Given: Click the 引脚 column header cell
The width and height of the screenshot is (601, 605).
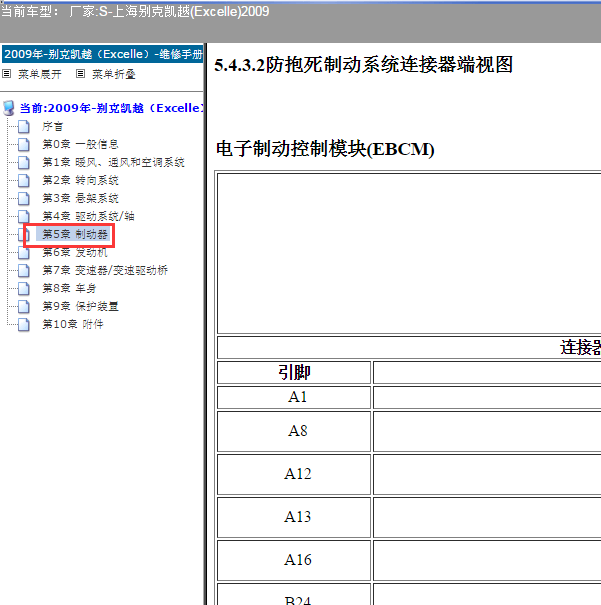Looking at the screenshot, I should [x=294, y=372].
